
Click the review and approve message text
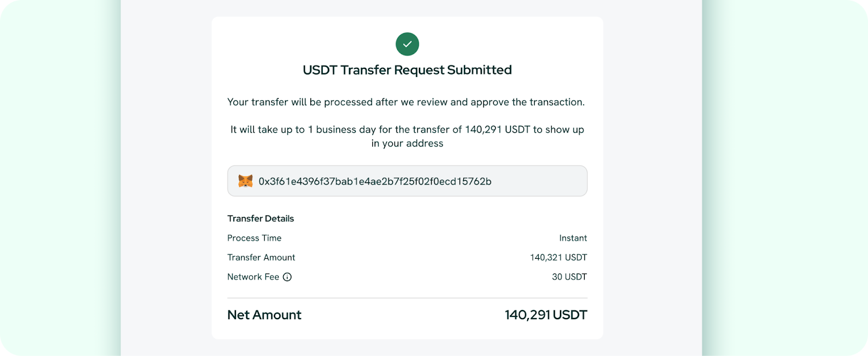click(x=406, y=102)
